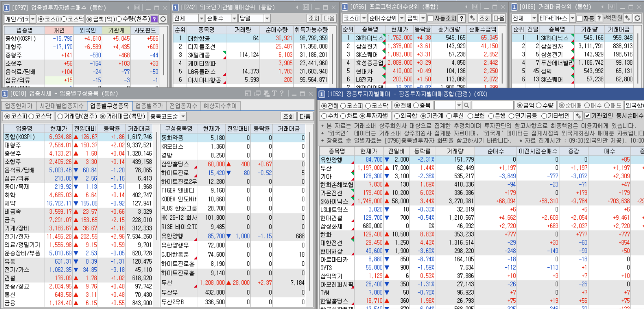Open the 코스피 market dropdown in window 0766

[x=364, y=18]
